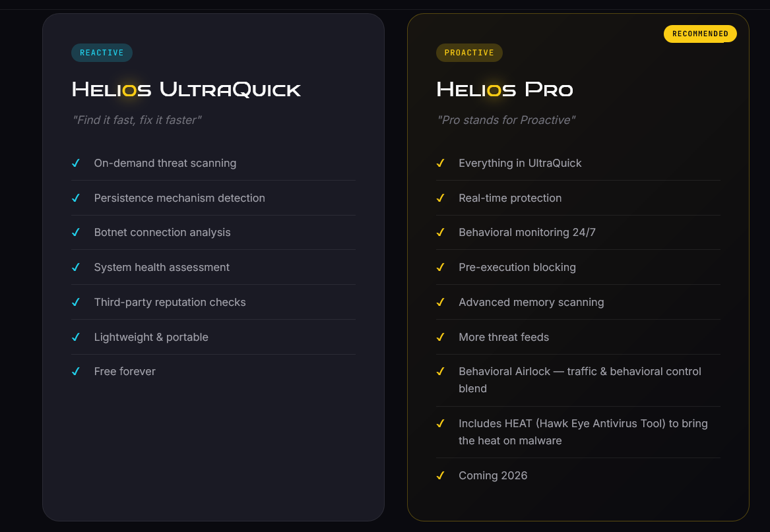
Task: Click the System health assessment item
Action: [213, 267]
